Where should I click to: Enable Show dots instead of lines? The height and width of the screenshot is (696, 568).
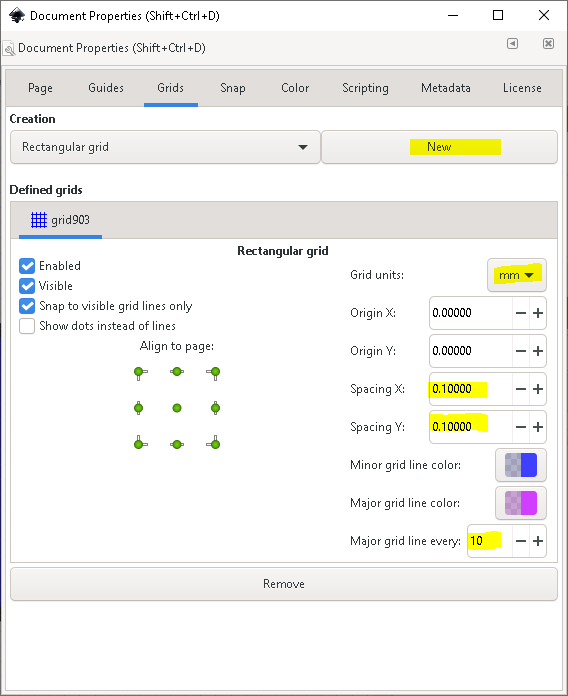[x=27, y=326]
